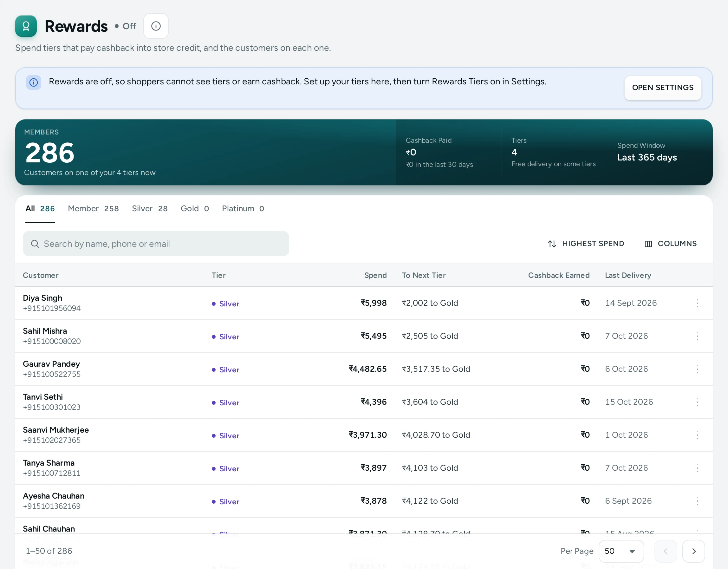The height and width of the screenshot is (569, 728).
Task: Click the To Next Tier column header
Action: [x=424, y=276]
